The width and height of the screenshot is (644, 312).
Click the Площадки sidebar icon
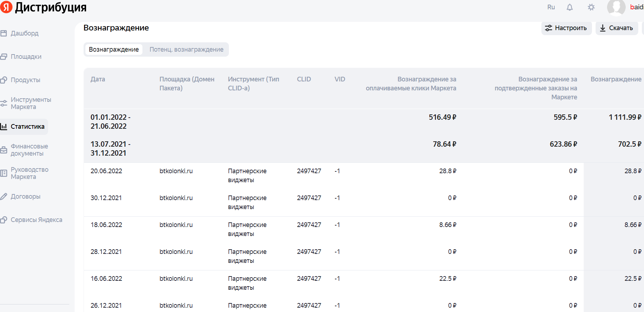point(4,57)
